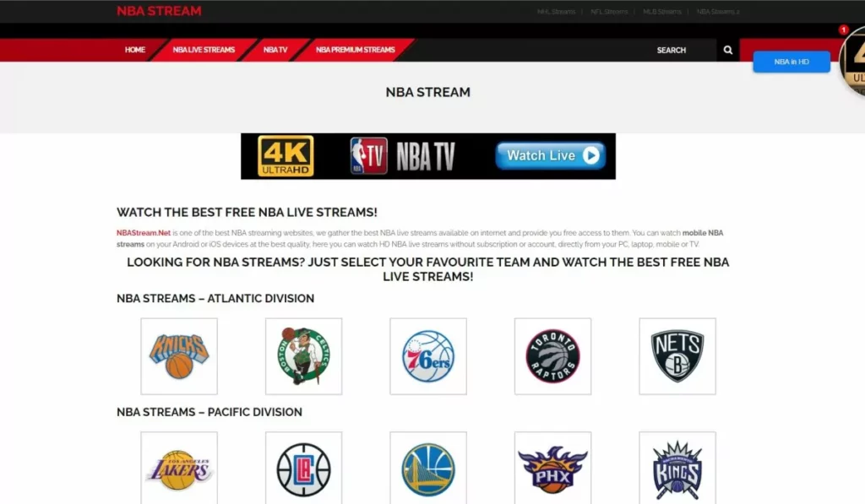865x504 pixels.
Task: Choose the Phoenix Suns PHX logo
Action: [552, 469]
